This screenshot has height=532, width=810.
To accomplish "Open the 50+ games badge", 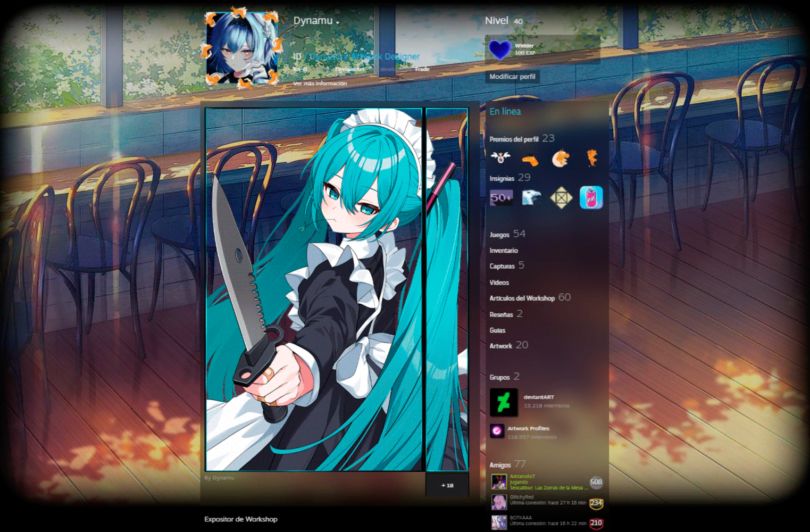I will [x=501, y=198].
